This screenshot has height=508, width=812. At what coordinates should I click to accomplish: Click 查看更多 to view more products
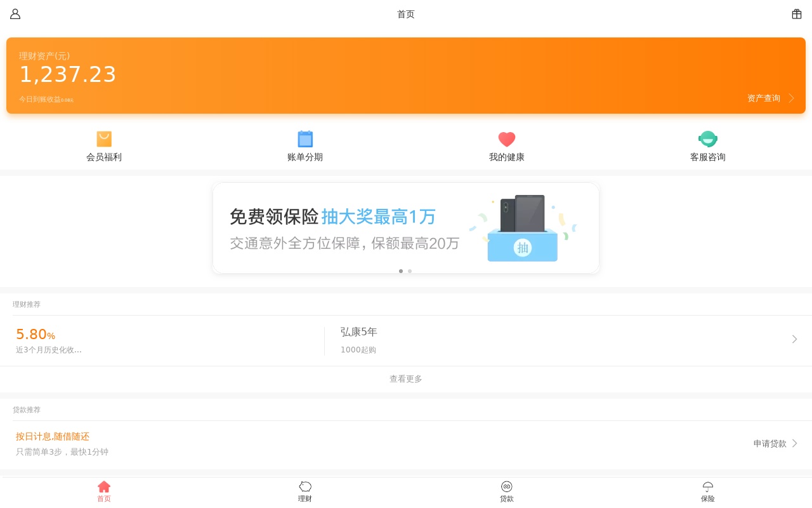406,379
